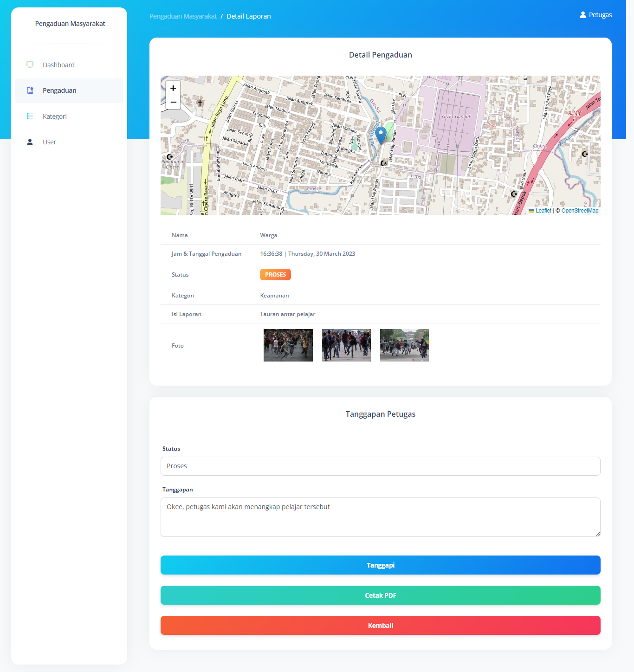634x672 pixels.
Task: Click the User person icon in sidebar
Action: (30, 142)
